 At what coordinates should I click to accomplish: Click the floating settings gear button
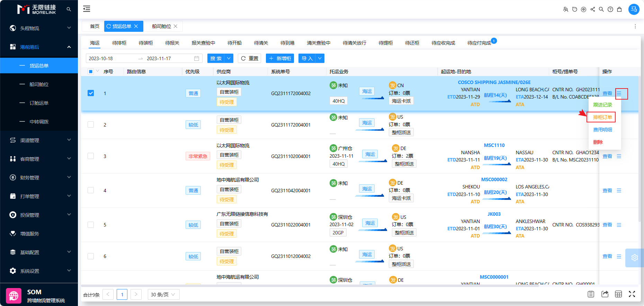coord(634,258)
